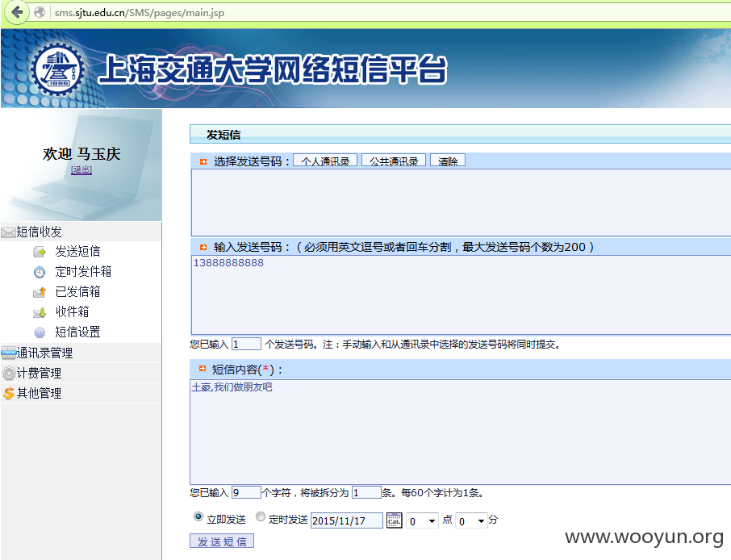Click the 上海交通大学网络短信平台 banner title
731x560 pixels.
click(273, 70)
